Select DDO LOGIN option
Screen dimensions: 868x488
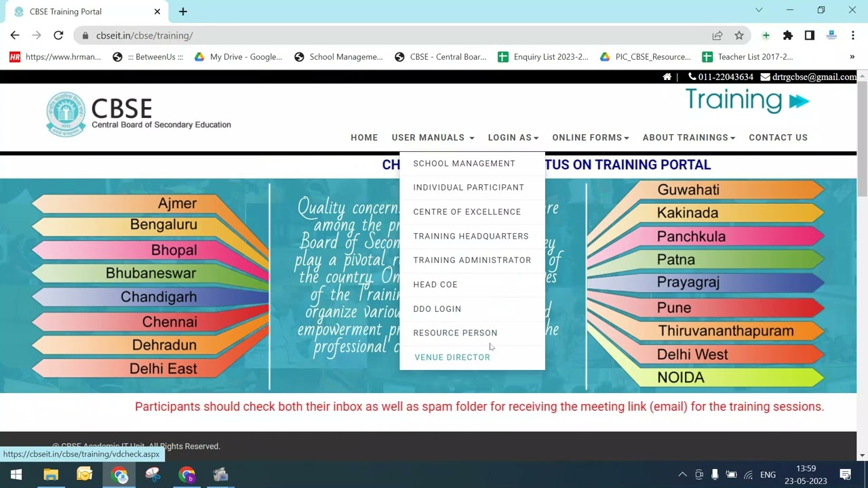pos(472,309)
